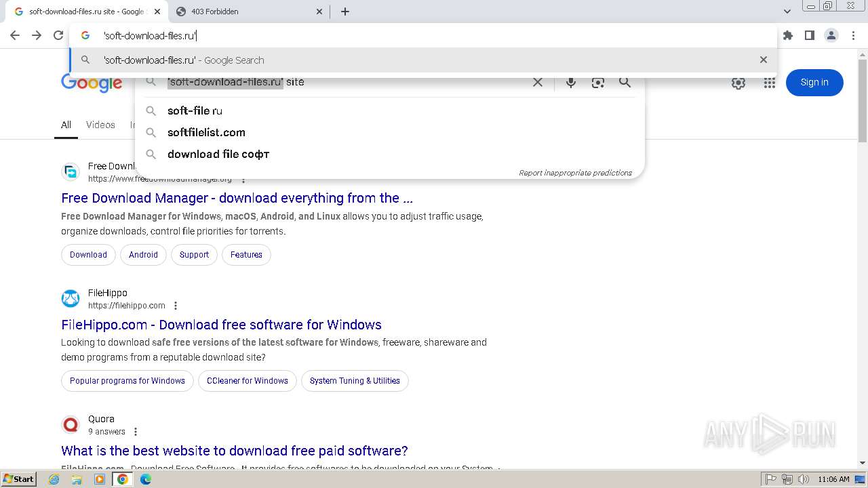Open the Quora best website result link
Screen dimensions: 868x488
235,451
